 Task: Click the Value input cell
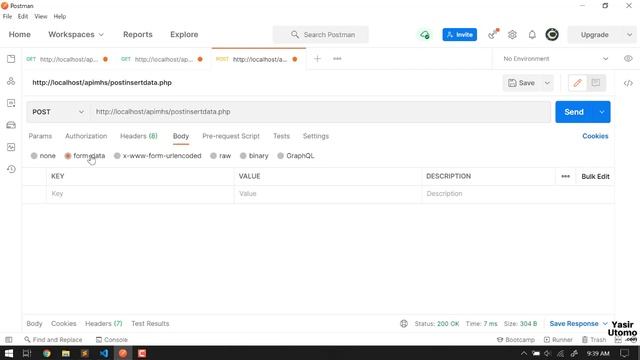(328, 194)
